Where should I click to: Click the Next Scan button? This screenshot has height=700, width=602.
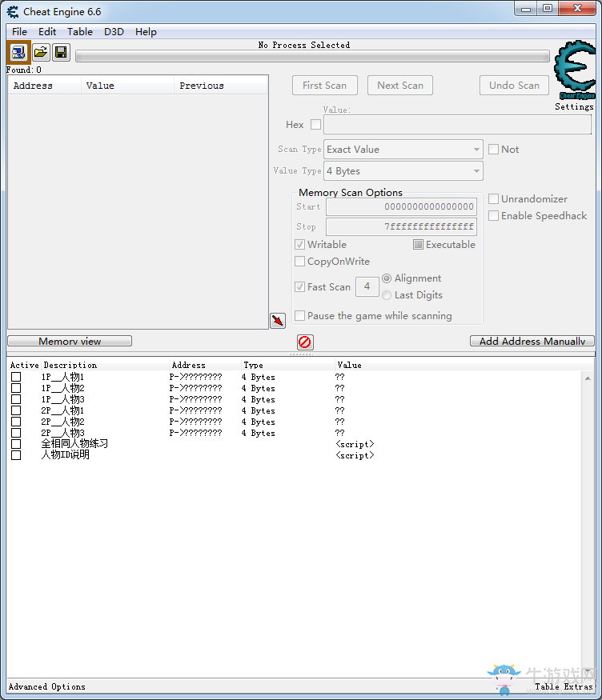click(400, 86)
